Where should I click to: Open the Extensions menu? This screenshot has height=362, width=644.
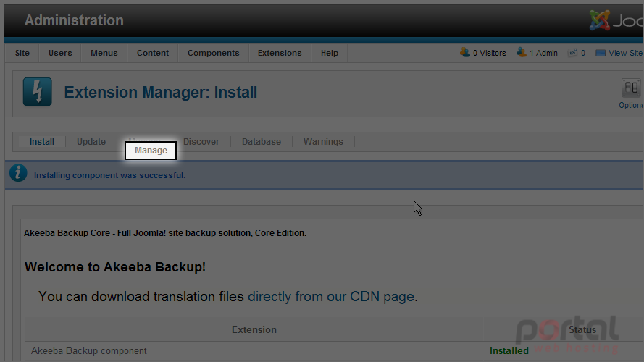pyautogui.click(x=280, y=53)
